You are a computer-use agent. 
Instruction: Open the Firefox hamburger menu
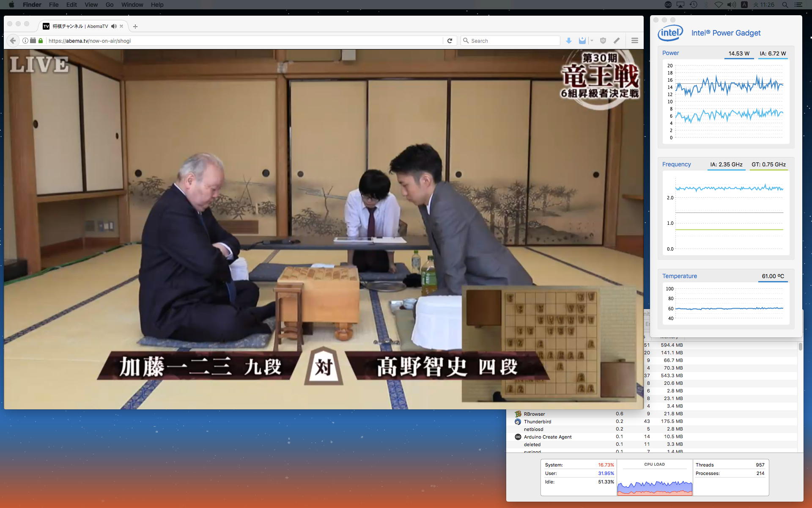tap(634, 41)
